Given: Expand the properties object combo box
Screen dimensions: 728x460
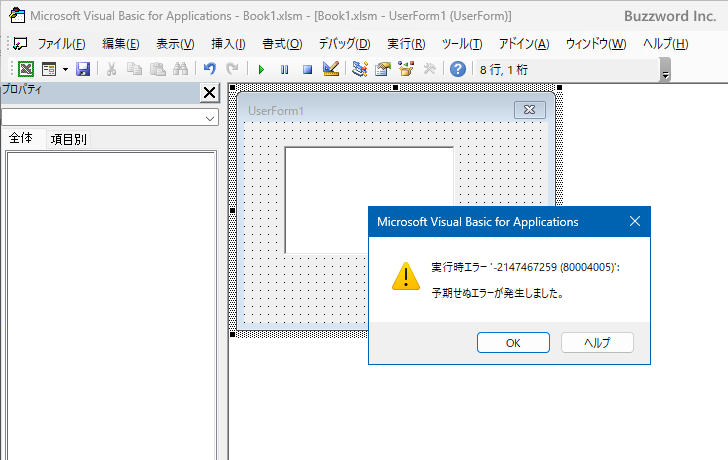Looking at the screenshot, I should click(210, 118).
